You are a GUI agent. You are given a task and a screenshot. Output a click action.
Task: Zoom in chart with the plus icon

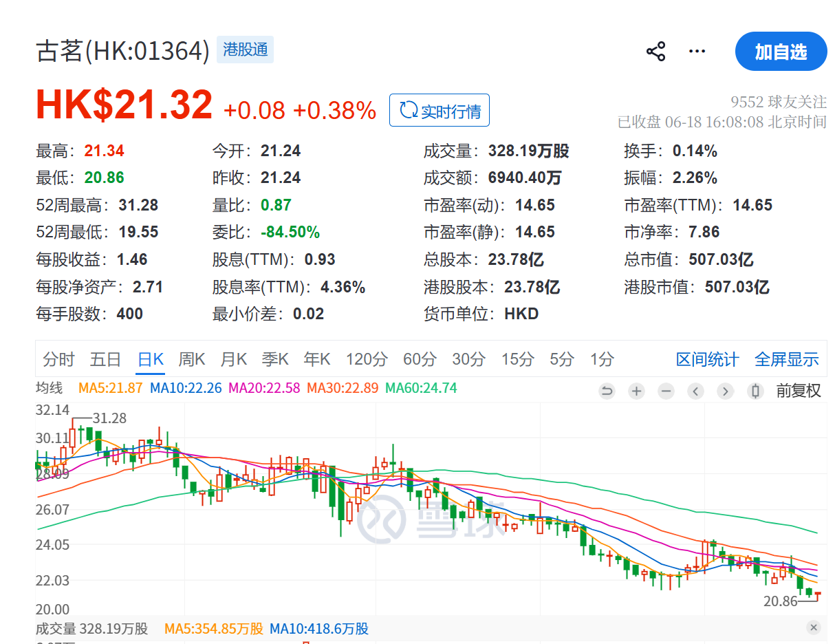click(637, 391)
